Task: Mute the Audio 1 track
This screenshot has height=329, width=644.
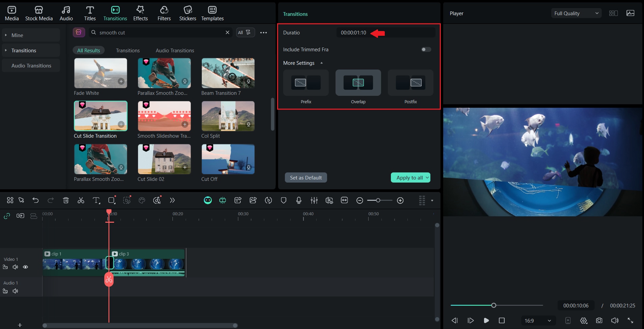Action: click(15, 291)
